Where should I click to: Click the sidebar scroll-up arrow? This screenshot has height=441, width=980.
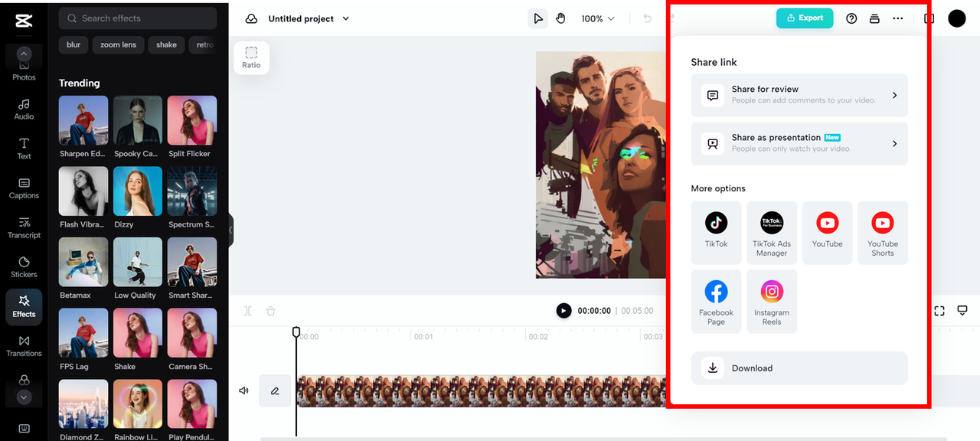(x=24, y=54)
